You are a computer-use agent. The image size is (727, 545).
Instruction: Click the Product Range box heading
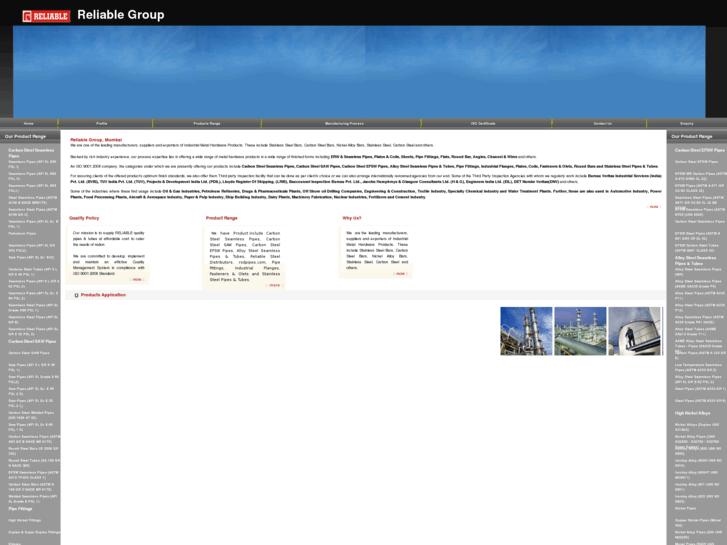click(222, 218)
